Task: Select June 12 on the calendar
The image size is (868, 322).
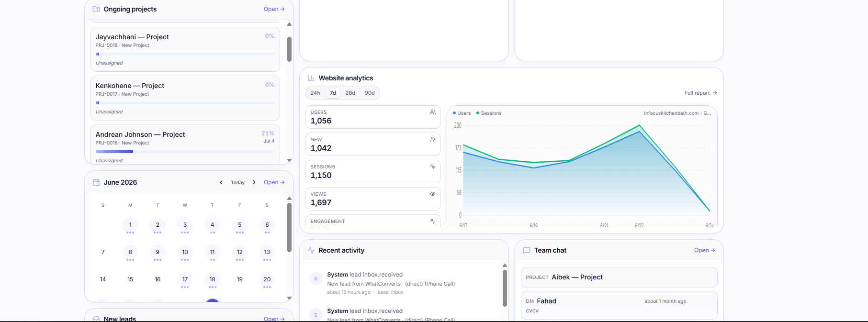Action: tap(240, 252)
